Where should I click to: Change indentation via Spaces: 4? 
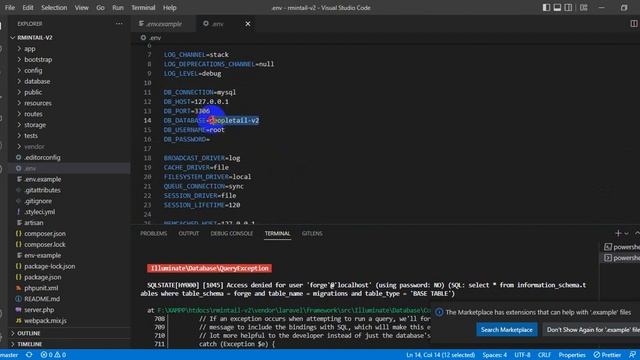494,355
